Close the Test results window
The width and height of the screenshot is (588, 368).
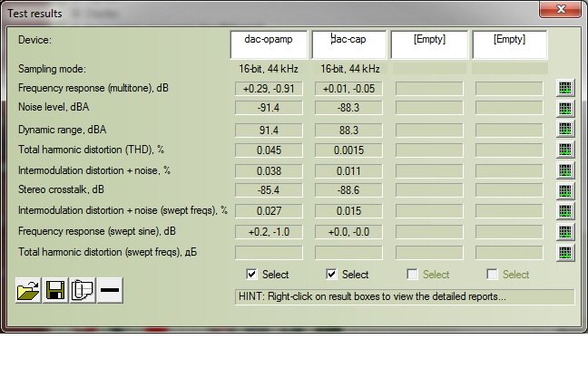[560, 9]
